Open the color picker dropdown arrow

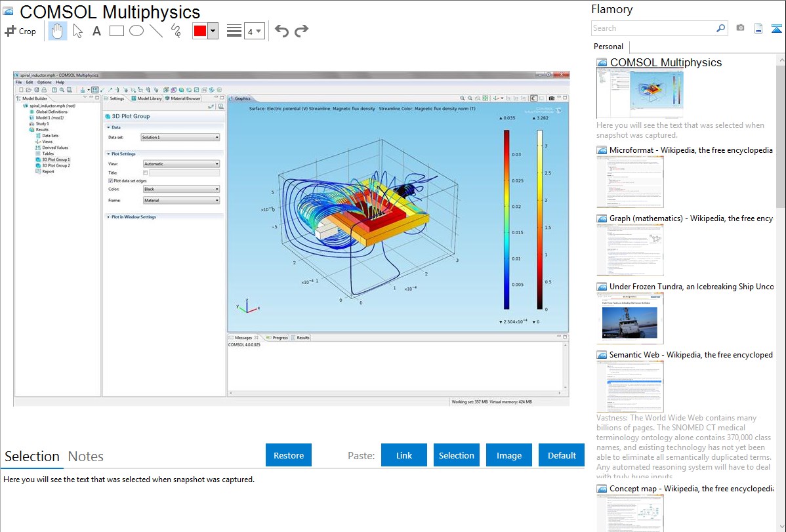tap(213, 31)
